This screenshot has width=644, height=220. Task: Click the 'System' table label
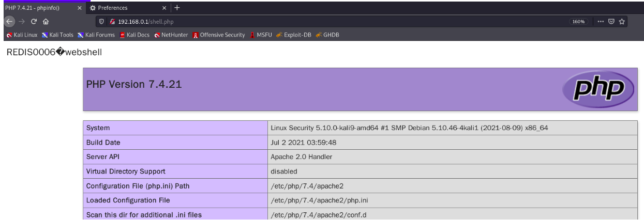pos(98,128)
